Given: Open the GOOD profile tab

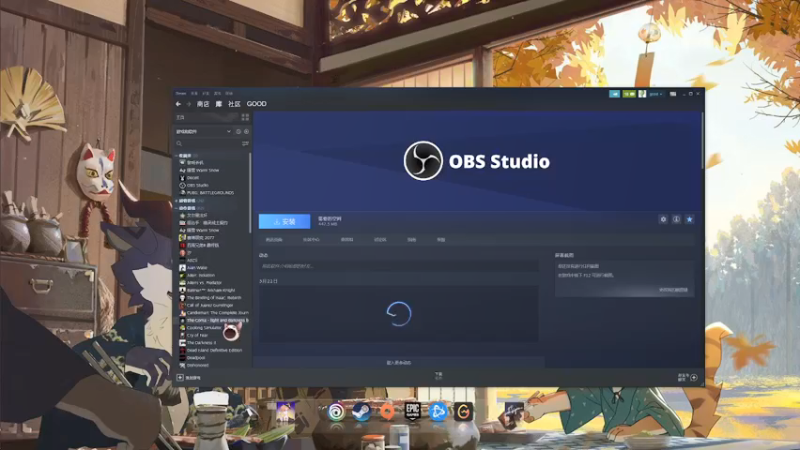Looking at the screenshot, I should click(x=257, y=104).
